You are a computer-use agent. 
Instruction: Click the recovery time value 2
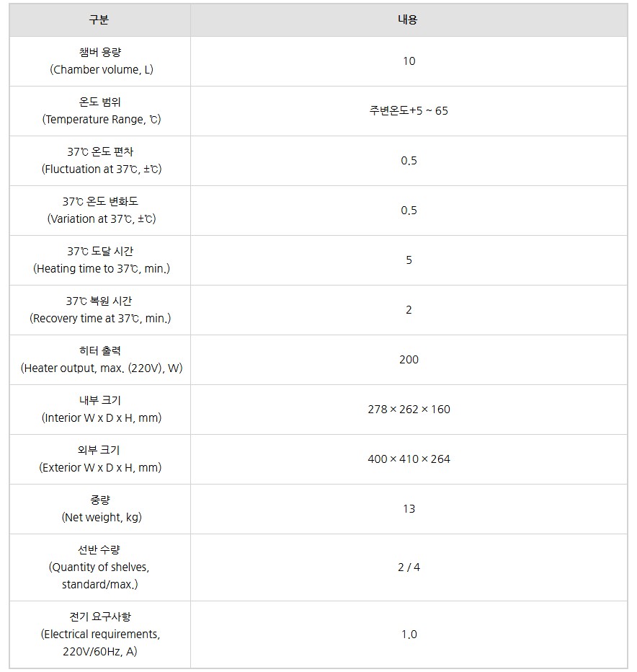pyautogui.click(x=409, y=310)
